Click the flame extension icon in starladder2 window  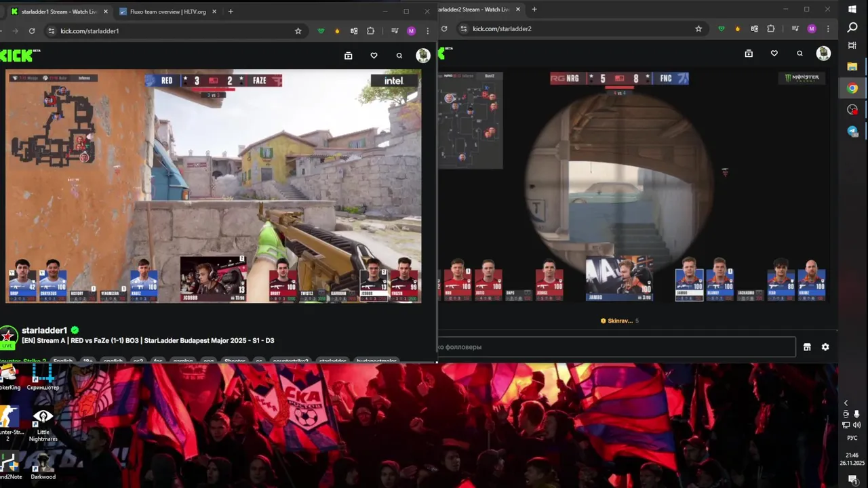click(738, 28)
